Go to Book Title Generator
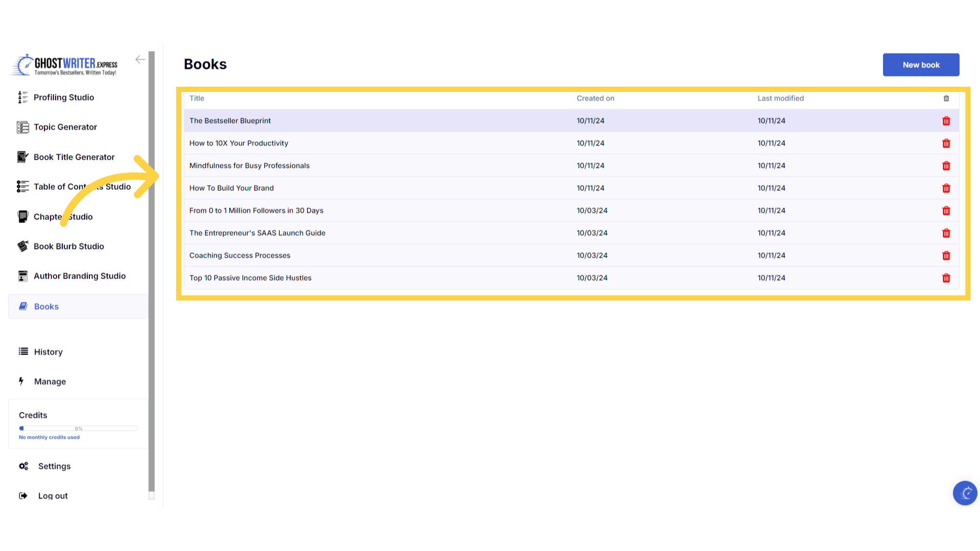Screen dimensions: 980x551 [x=74, y=157]
